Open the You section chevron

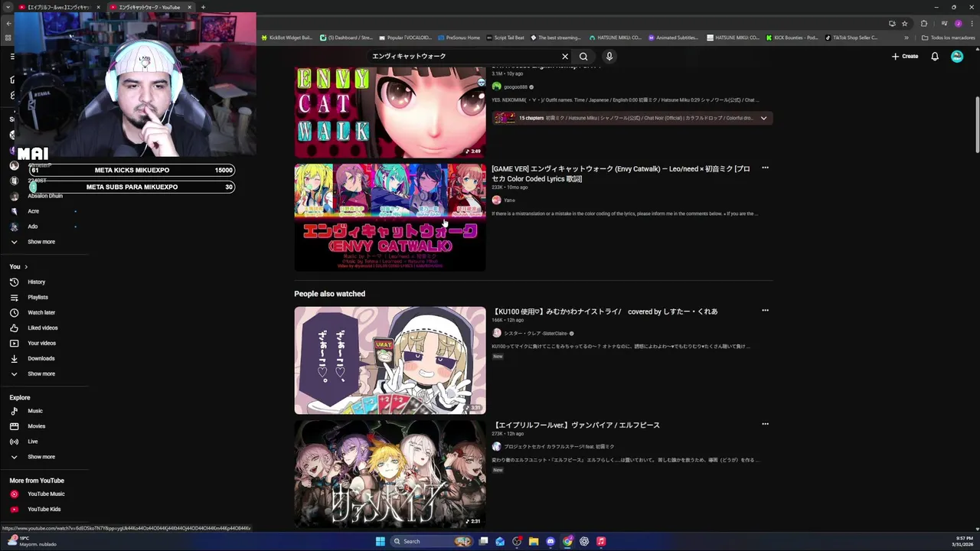click(x=26, y=266)
